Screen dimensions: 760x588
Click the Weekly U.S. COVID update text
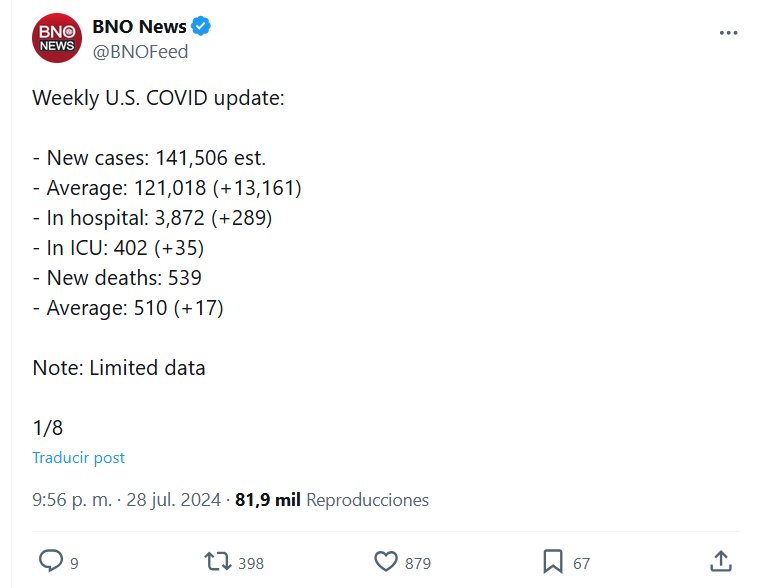tap(158, 99)
